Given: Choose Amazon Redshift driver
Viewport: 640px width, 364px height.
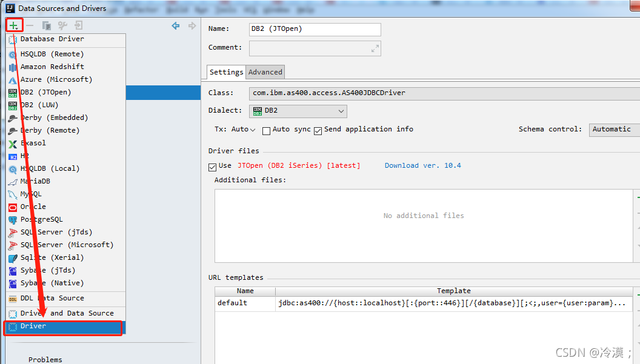Looking at the screenshot, I should coord(65,67).
